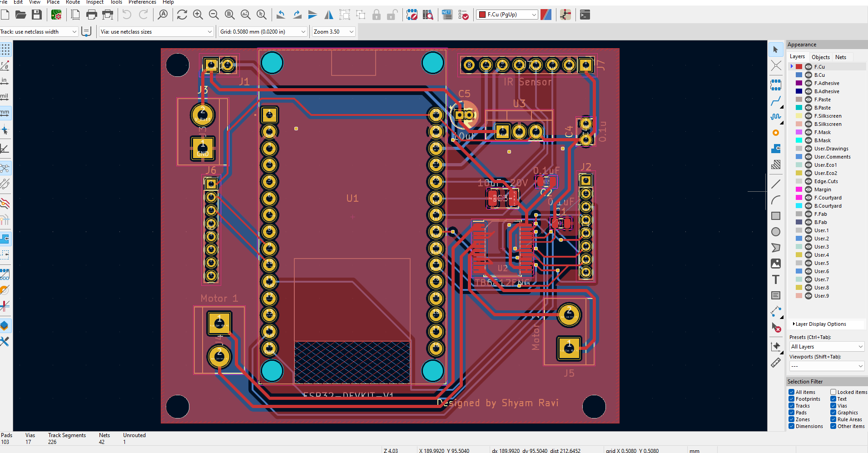Open the All Layers presets dropdown
Viewport: 868px width, 453px height.
point(826,346)
